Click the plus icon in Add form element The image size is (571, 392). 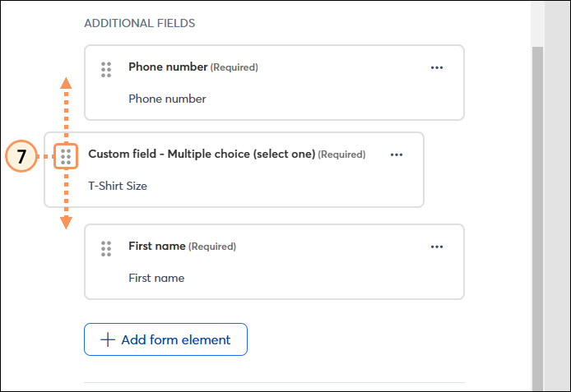(108, 339)
